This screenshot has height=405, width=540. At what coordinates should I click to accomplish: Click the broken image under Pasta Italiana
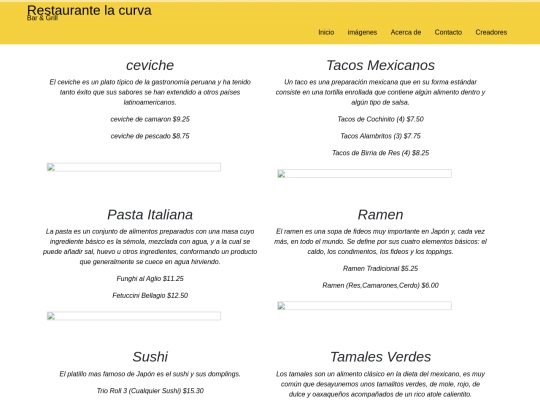(134, 316)
